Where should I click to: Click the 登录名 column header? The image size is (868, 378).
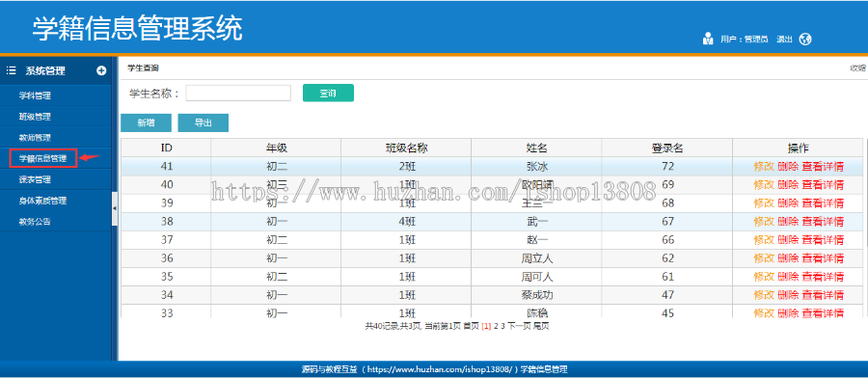pos(667,148)
